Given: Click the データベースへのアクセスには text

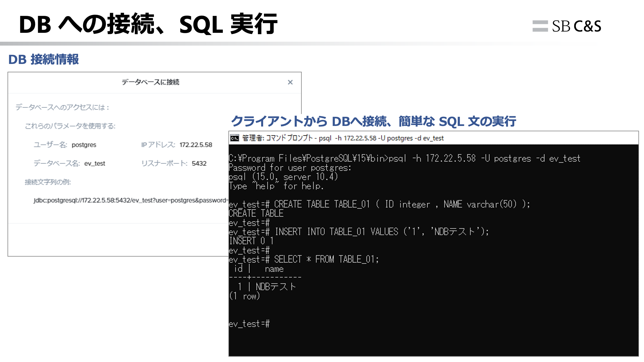Looking at the screenshot, I should (62, 107).
